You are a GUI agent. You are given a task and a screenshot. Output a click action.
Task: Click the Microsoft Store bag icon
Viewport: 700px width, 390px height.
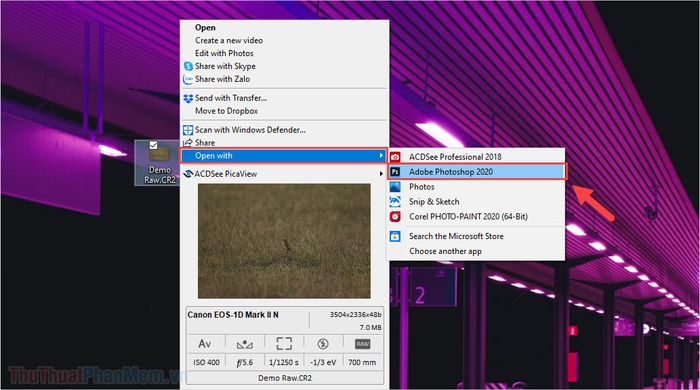[395, 236]
